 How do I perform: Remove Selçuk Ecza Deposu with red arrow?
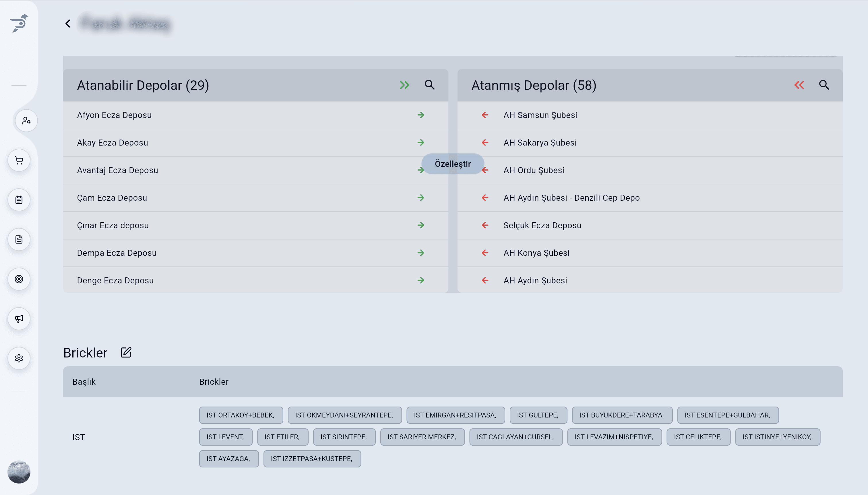(x=485, y=225)
